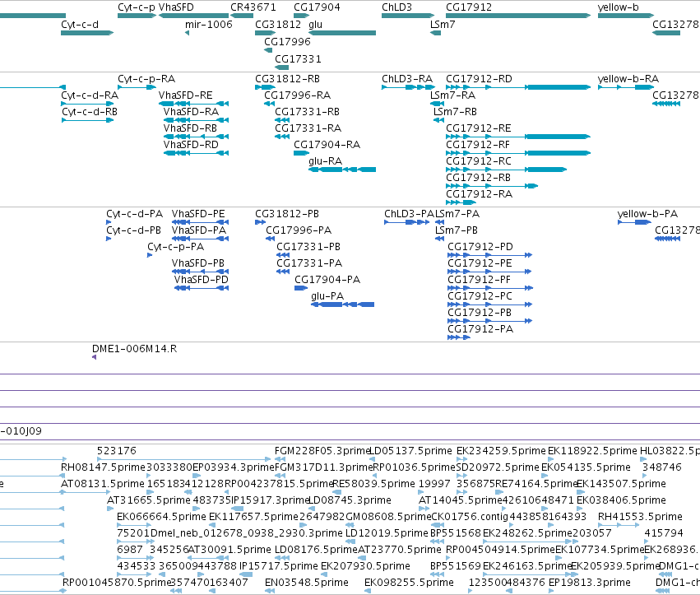Click the LD05137.5prime EST label
The image size is (700, 595).
[410, 451]
